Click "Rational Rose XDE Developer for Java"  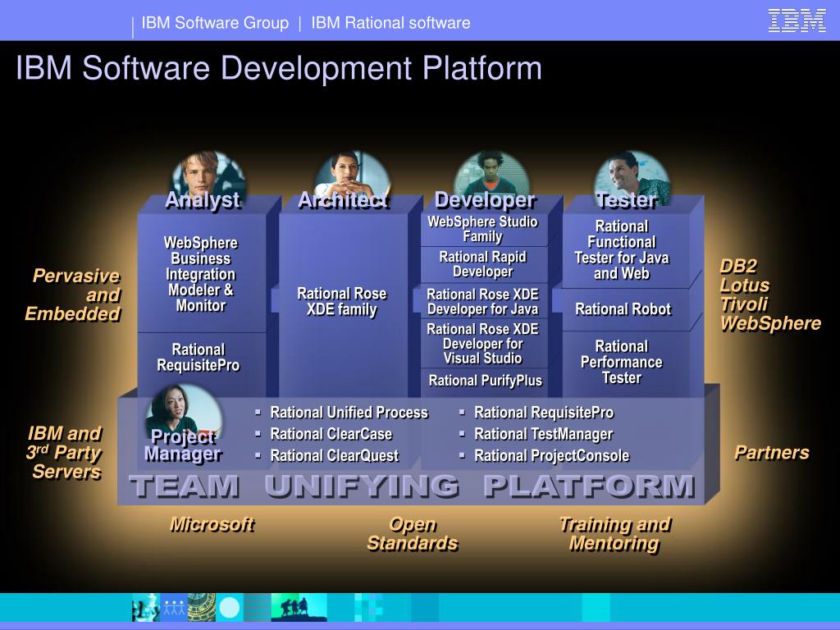(482, 302)
